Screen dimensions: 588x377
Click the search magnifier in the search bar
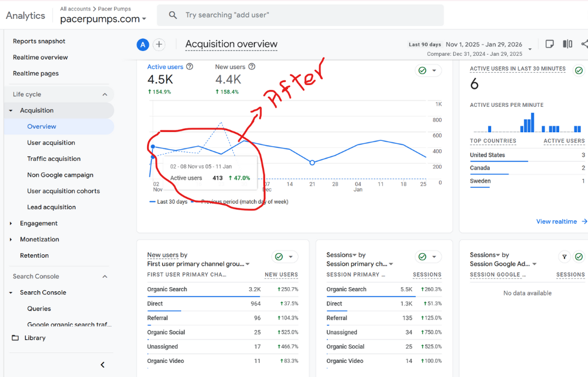pos(172,15)
